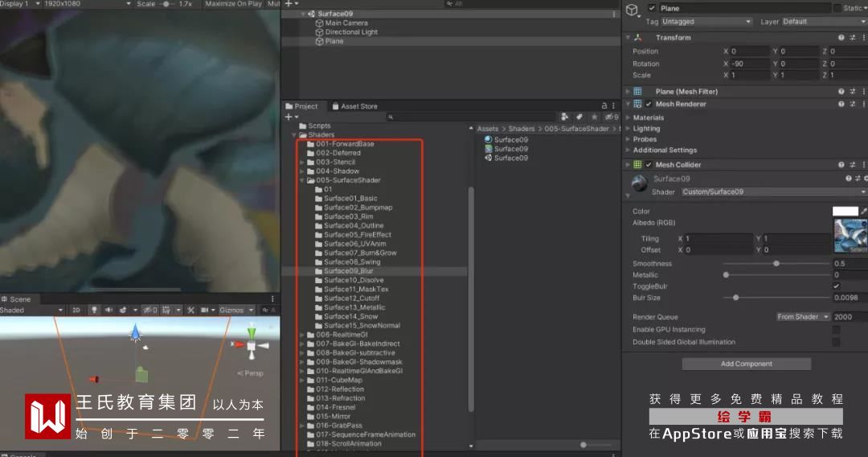Adjust the Smoothness slider

776,264
